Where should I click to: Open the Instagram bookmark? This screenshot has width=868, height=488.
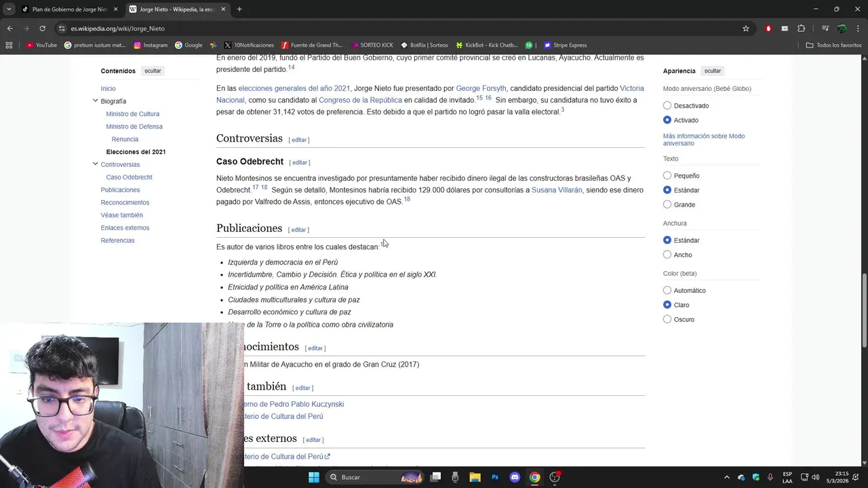(x=151, y=45)
